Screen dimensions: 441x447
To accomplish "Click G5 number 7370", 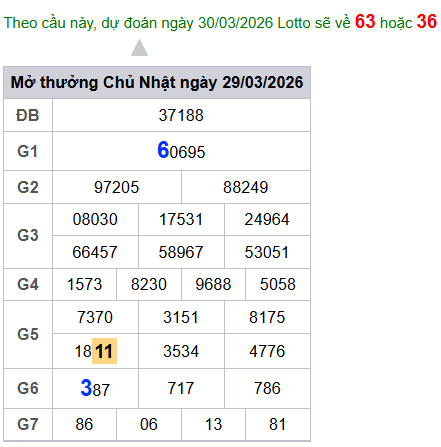I will [95, 317].
